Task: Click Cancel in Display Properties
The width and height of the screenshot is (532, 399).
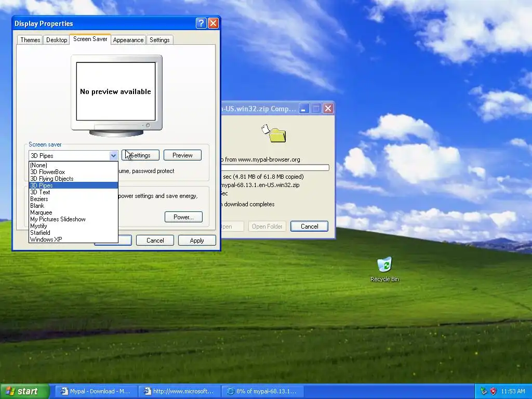Action: tap(155, 240)
